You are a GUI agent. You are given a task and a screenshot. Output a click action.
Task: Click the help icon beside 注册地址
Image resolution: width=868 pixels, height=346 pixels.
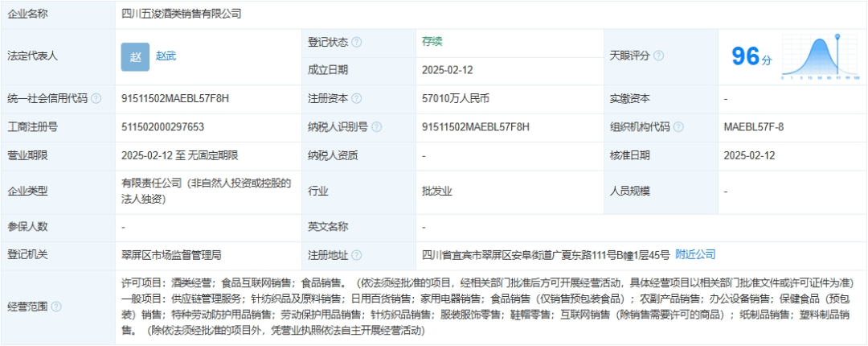click(x=357, y=255)
